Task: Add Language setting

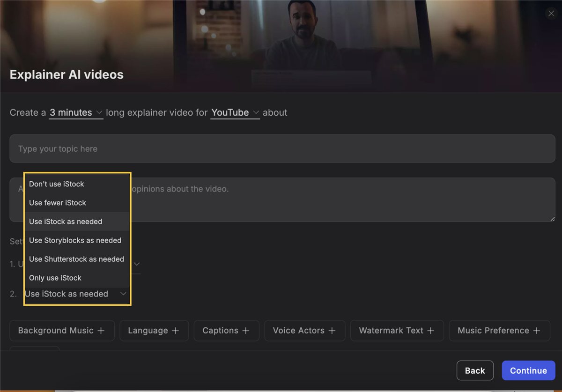Action: click(x=154, y=331)
